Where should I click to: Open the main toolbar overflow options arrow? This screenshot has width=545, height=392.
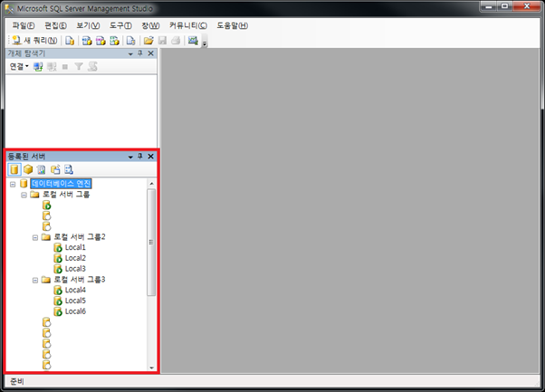[x=205, y=43]
